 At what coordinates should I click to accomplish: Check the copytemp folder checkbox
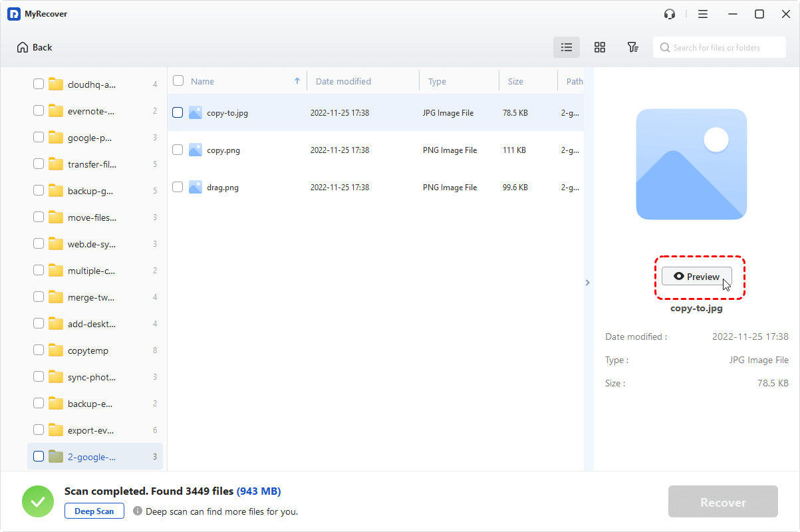tap(38, 350)
